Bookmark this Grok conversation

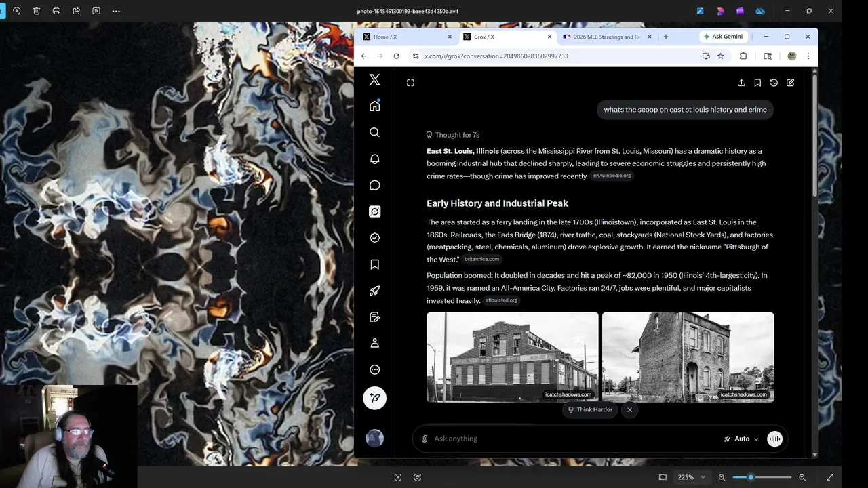(x=757, y=83)
